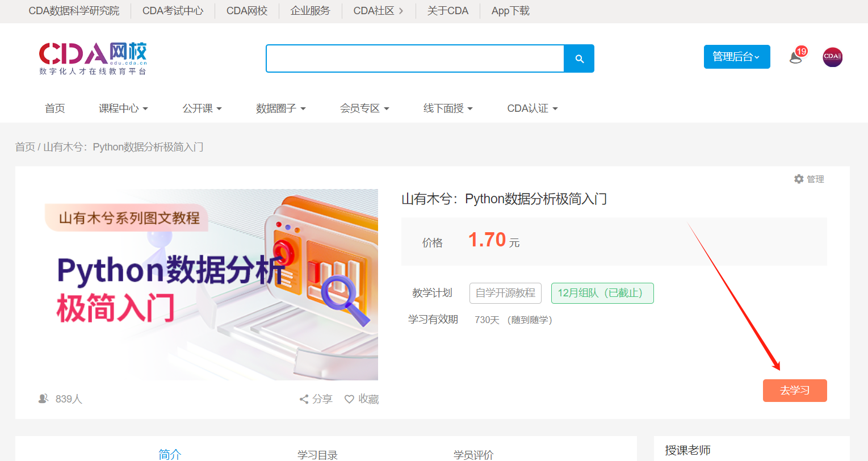Expand the 数据圈子 menu
Image resolution: width=868 pixels, height=461 pixels.
tap(281, 108)
